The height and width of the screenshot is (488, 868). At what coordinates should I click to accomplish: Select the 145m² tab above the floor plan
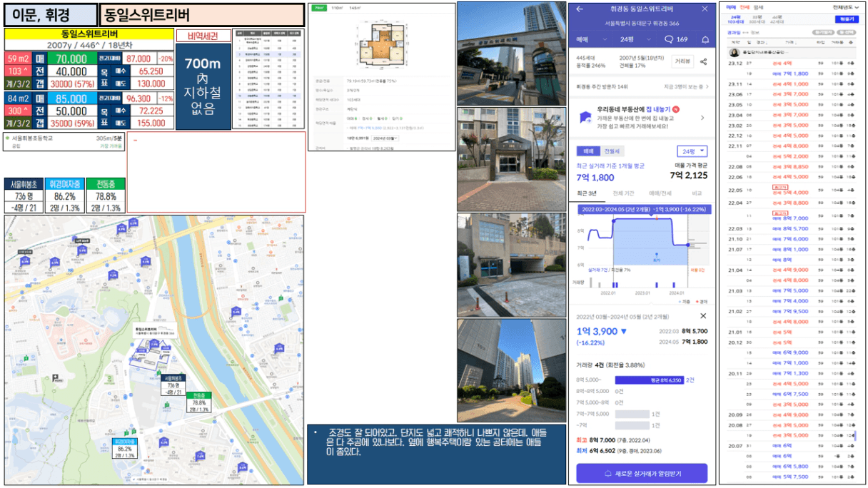coord(355,7)
